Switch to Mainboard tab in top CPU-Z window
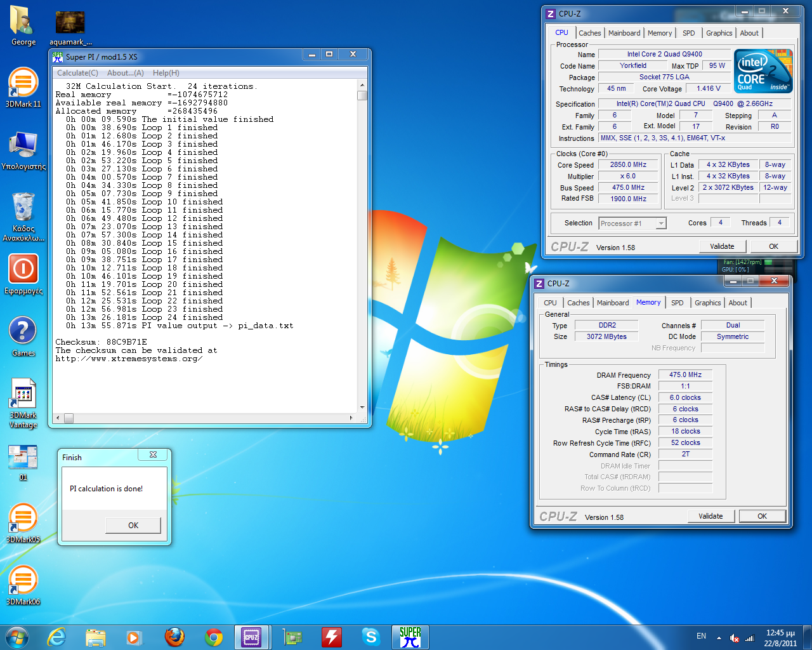 pos(624,33)
